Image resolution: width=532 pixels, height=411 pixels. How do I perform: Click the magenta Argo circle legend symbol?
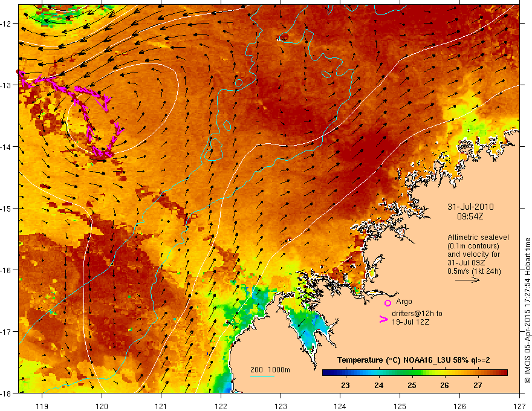pos(388,303)
